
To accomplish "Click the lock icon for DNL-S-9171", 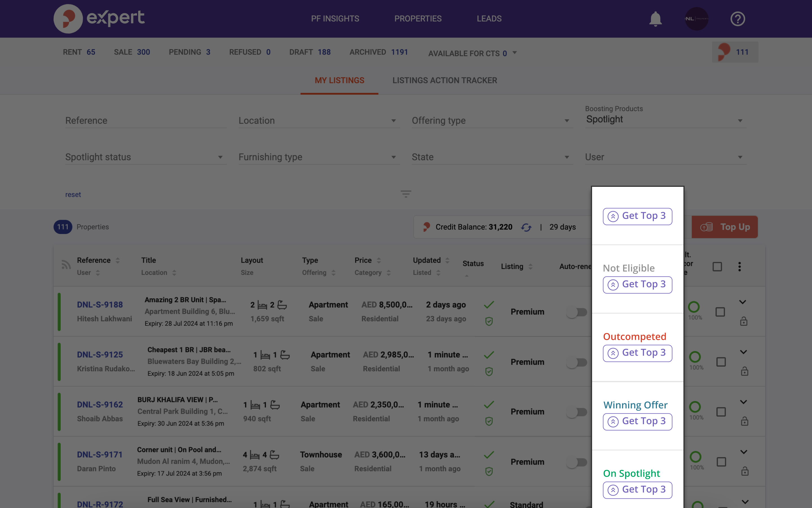I will point(745,471).
